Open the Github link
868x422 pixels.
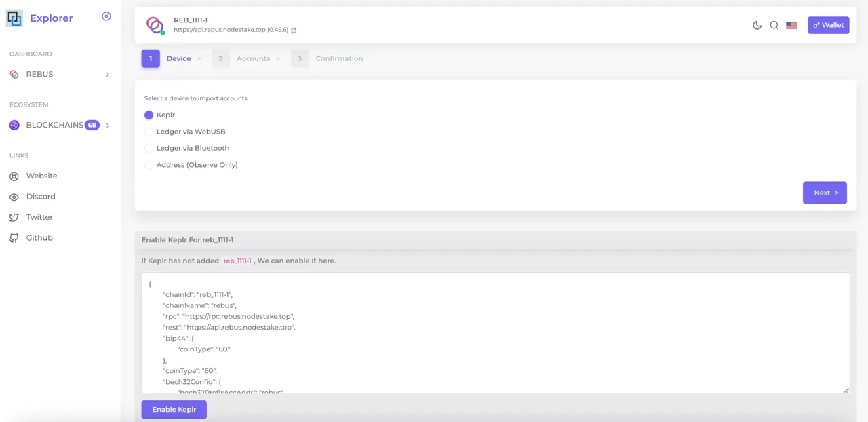point(39,238)
